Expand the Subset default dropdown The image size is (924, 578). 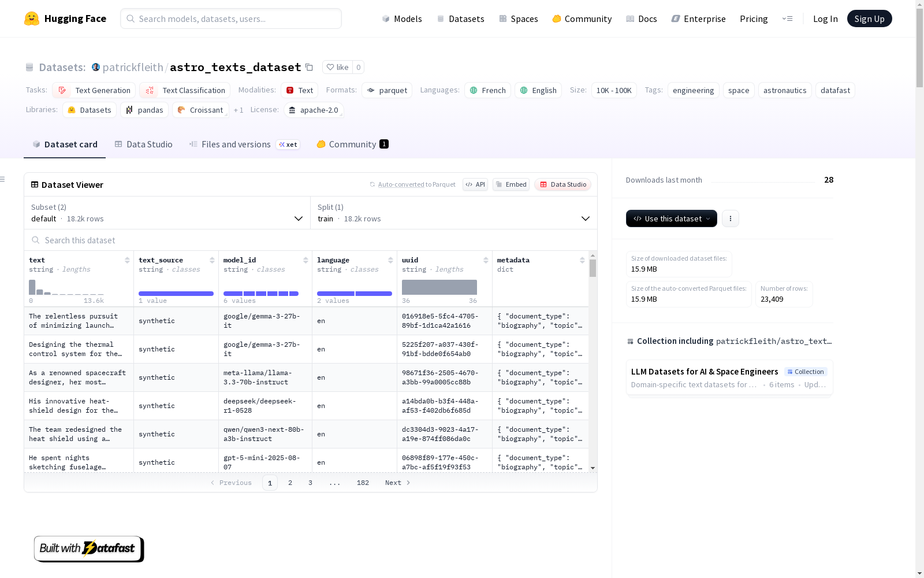(x=167, y=213)
